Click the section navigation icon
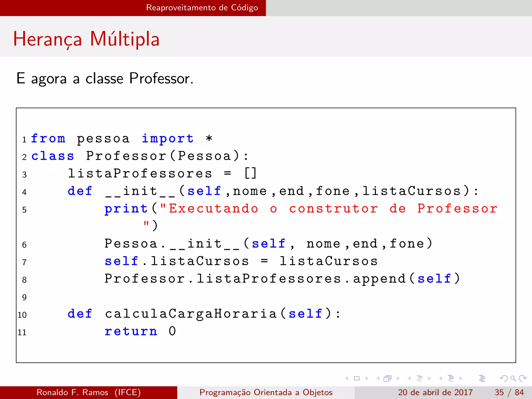This screenshot has height=399, width=532. pos(451,378)
